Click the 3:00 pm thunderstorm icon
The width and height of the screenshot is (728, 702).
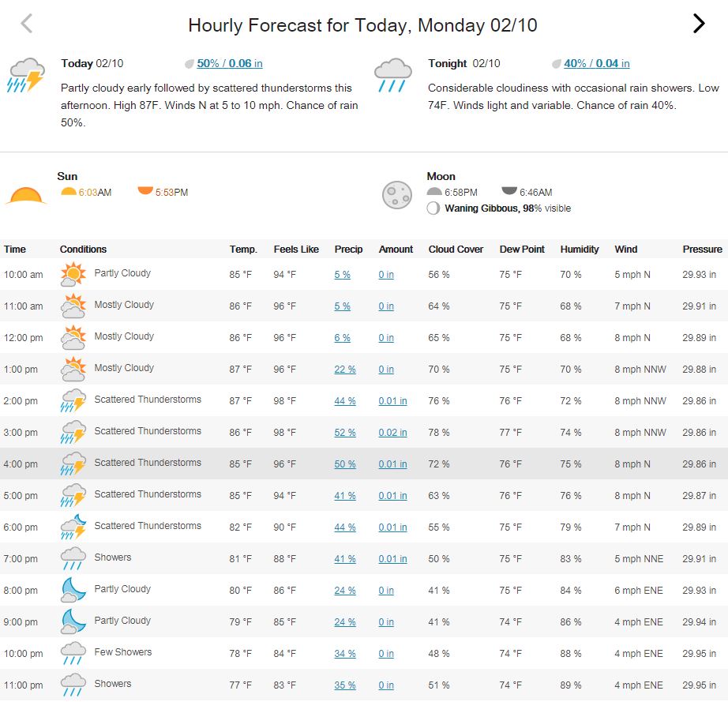(x=73, y=432)
